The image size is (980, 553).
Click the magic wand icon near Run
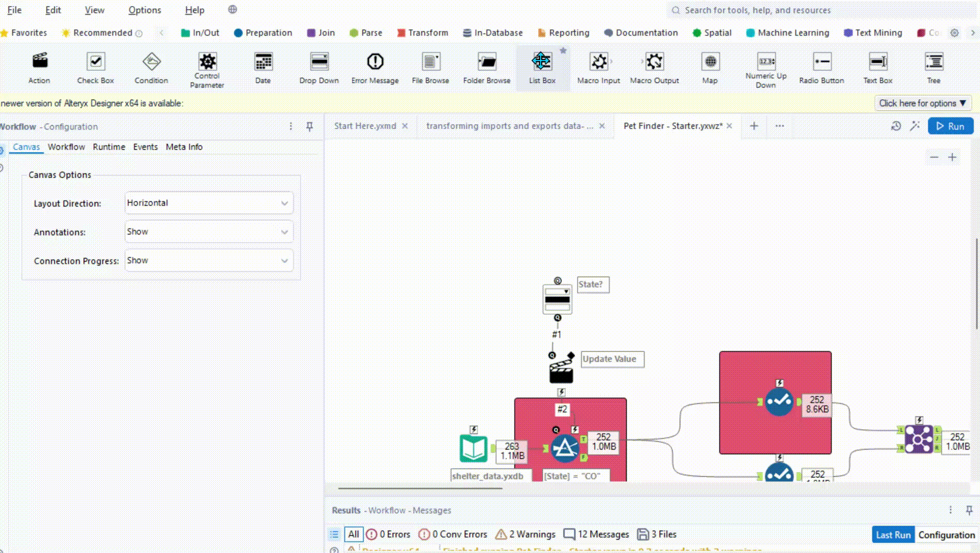(x=915, y=126)
